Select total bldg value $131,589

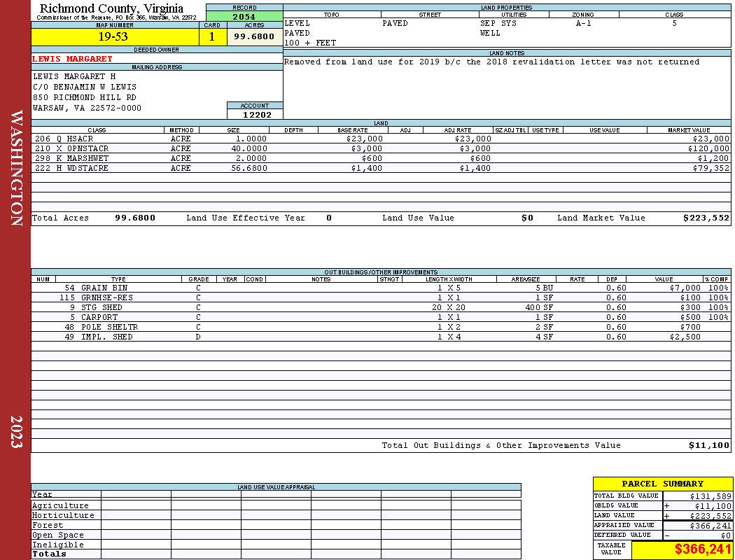click(710, 496)
